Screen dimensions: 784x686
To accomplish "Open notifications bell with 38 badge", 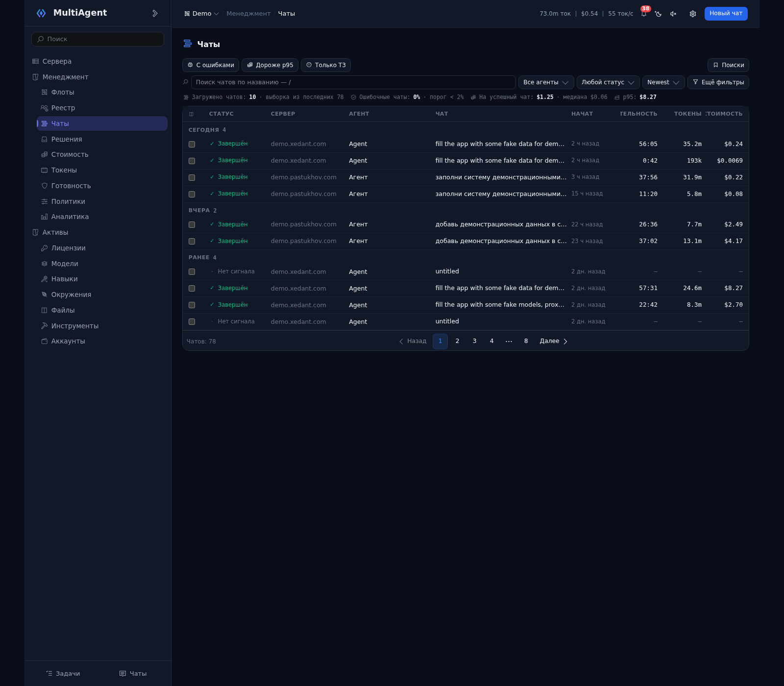I will pyautogui.click(x=644, y=14).
